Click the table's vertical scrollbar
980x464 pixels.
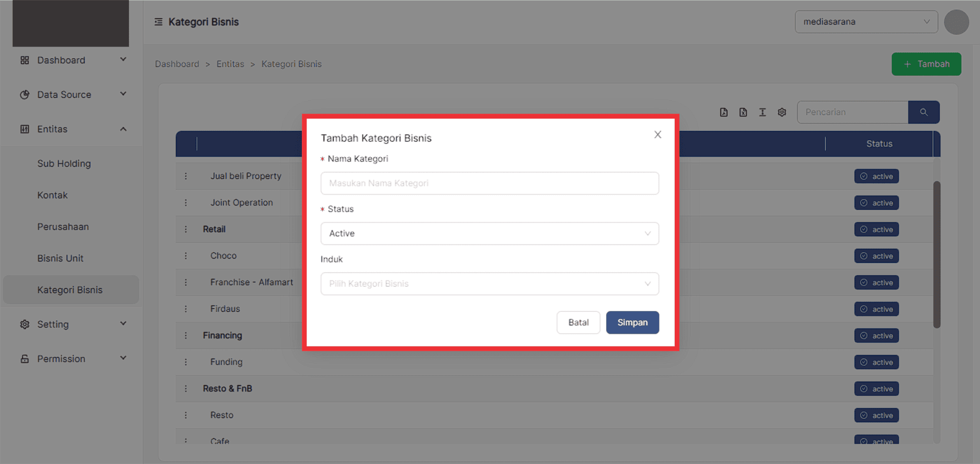[936, 255]
